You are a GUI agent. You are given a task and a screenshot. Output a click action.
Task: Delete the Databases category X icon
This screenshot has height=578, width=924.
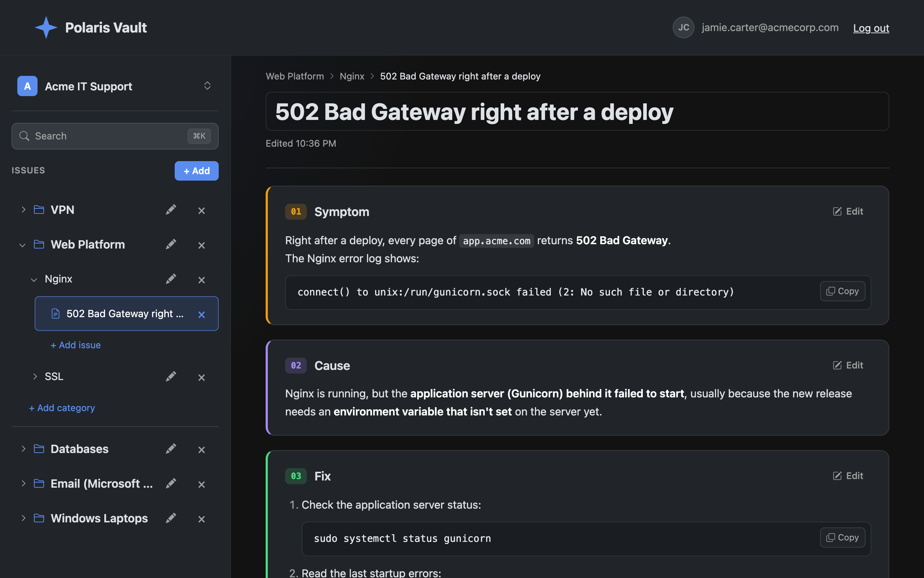202,450
